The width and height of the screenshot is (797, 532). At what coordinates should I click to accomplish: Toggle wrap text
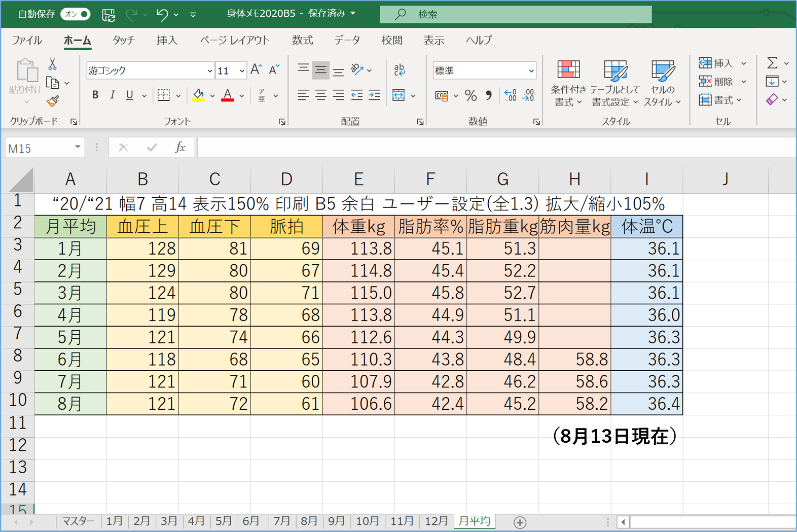(400, 70)
